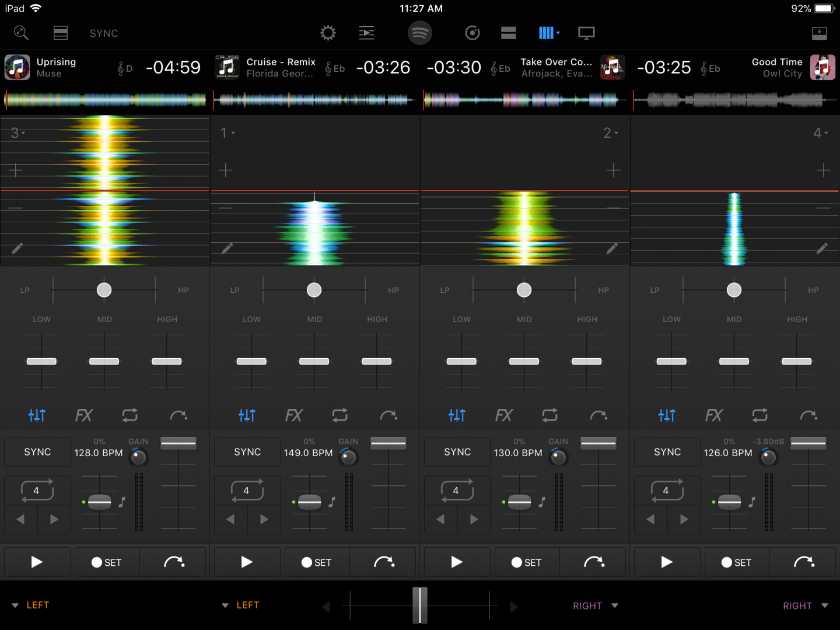The height and width of the screenshot is (630, 840).
Task: Open loop tab on Good Time deck
Action: click(760, 415)
